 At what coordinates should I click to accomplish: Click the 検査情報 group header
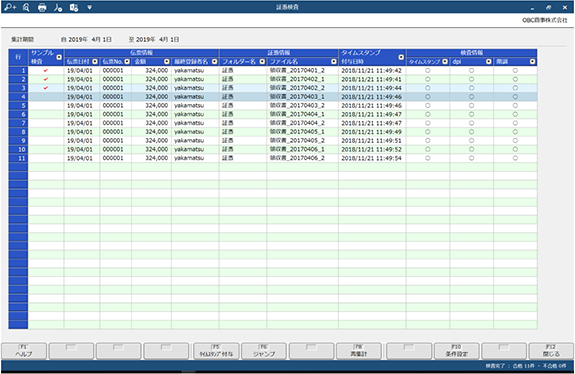tap(472, 53)
